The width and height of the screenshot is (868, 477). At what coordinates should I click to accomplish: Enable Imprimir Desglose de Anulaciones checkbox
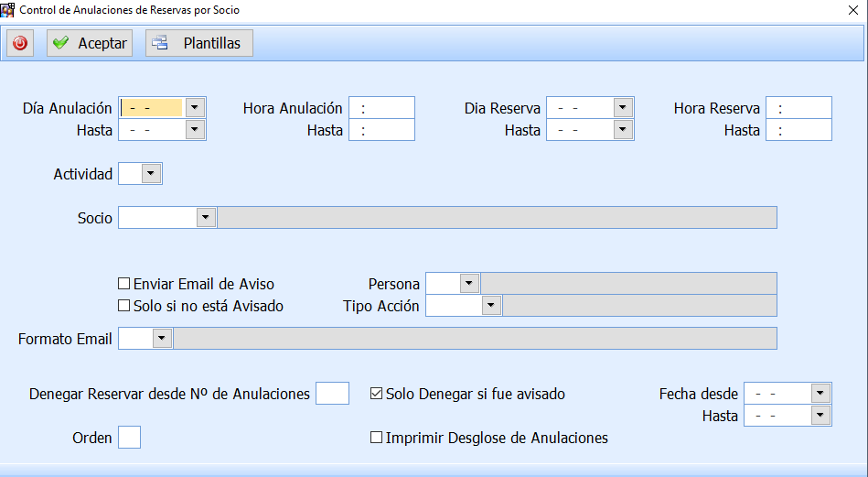coord(376,438)
